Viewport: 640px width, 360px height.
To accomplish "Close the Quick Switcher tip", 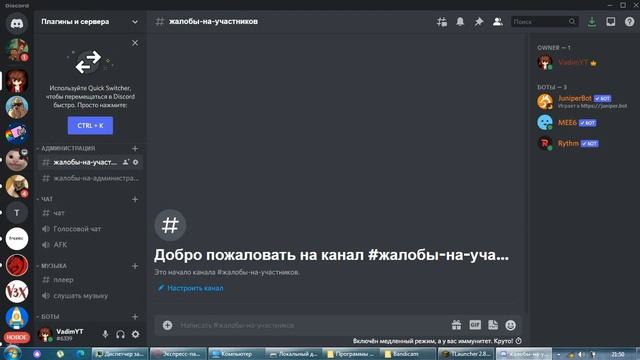I will pyautogui.click(x=135, y=43).
